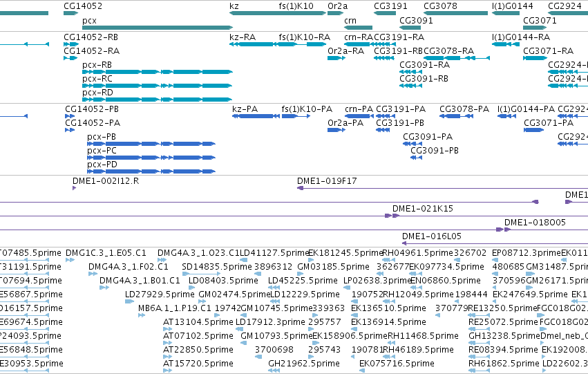588x374 pixels.
Task: Select the GH21962.5prime EST label
Action: click(x=304, y=364)
